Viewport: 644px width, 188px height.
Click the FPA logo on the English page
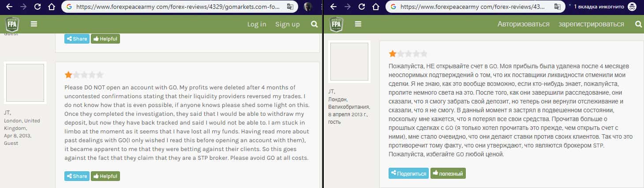(x=12, y=24)
